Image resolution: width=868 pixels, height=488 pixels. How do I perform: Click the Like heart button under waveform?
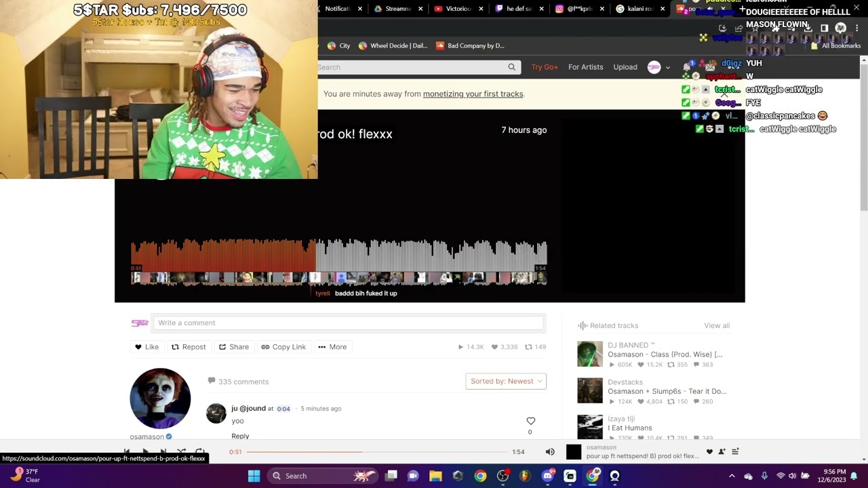(x=146, y=347)
